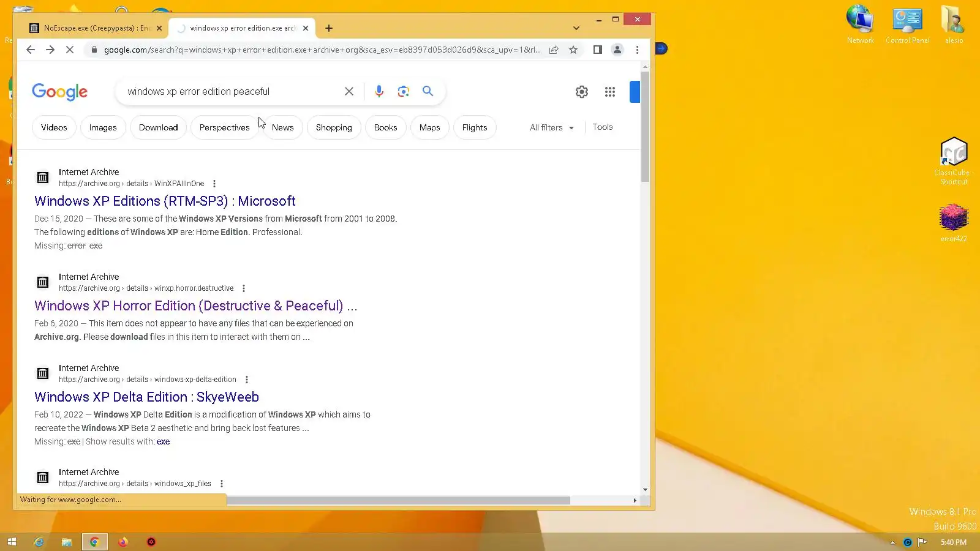Open the Google apps grid

coord(610,92)
